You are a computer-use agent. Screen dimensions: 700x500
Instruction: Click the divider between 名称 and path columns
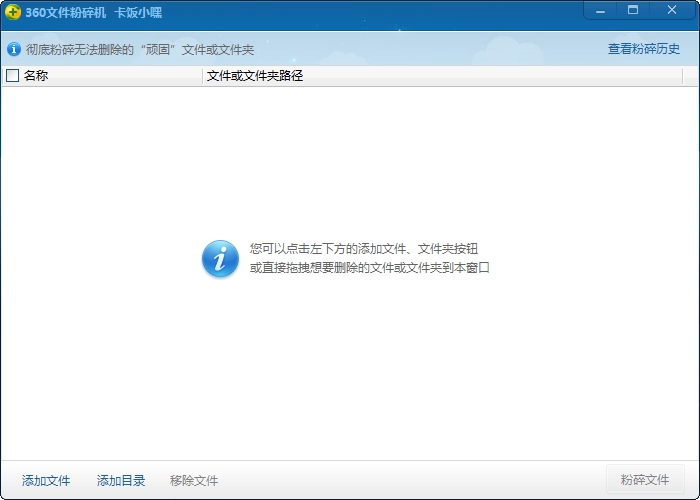202,75
